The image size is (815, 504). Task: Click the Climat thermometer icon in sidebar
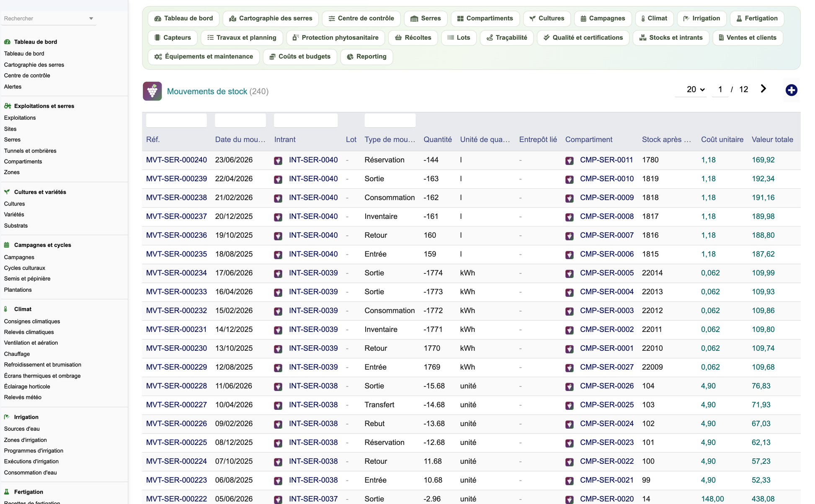tap(6, 309)
